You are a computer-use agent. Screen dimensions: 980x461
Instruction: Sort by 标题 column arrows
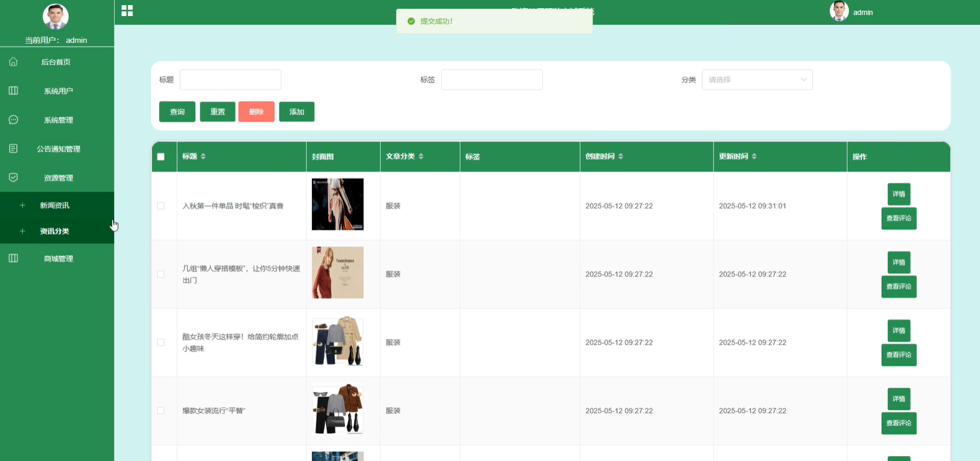[x=203, y=157]
